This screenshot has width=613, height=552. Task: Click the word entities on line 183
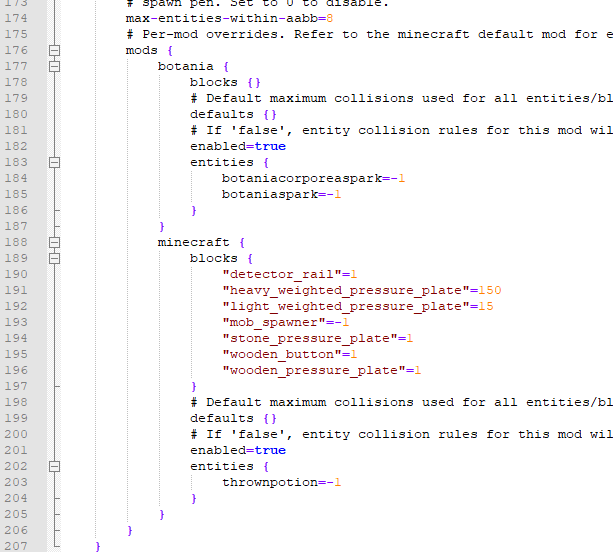coord(222,163)
